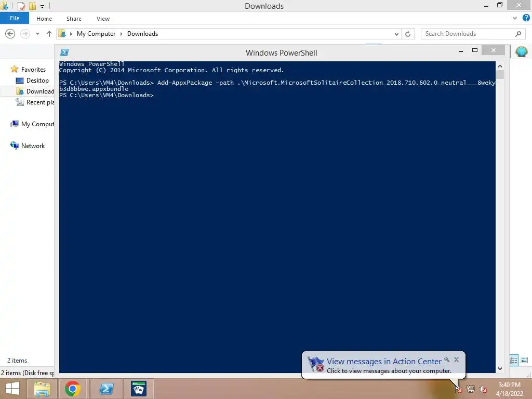
Task: Click the Properties quick access icon
Action: [x=21, y=6]
